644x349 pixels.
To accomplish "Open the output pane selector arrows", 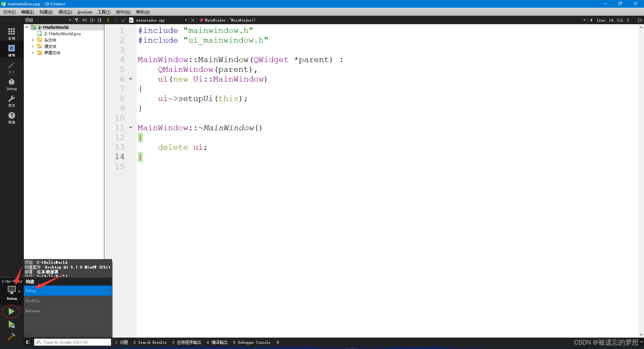I will point(278,342).
